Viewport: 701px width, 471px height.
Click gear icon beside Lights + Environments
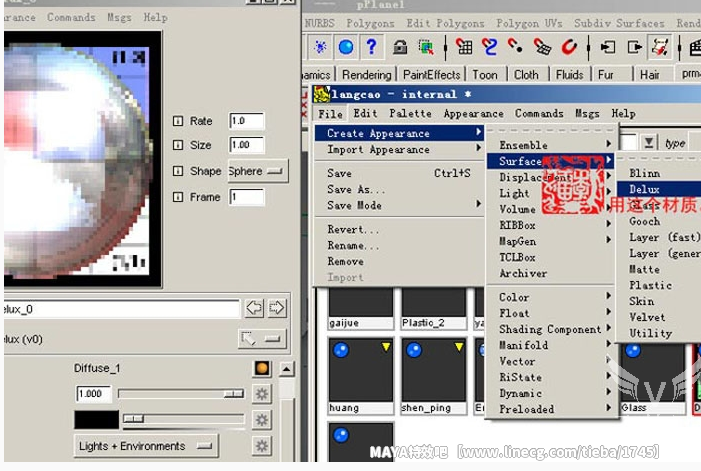click(x=262, y=446)
